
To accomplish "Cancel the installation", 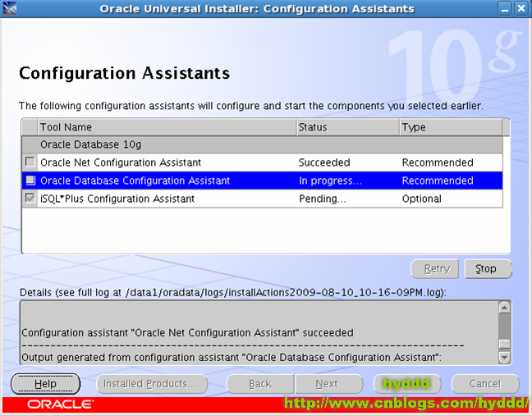I will point(485,384).
